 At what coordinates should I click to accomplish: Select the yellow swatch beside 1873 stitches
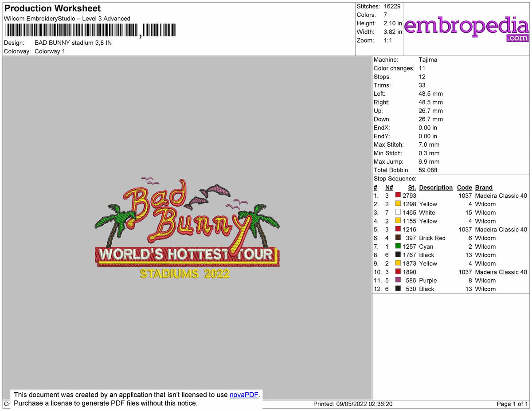click(x=398, y=263)
